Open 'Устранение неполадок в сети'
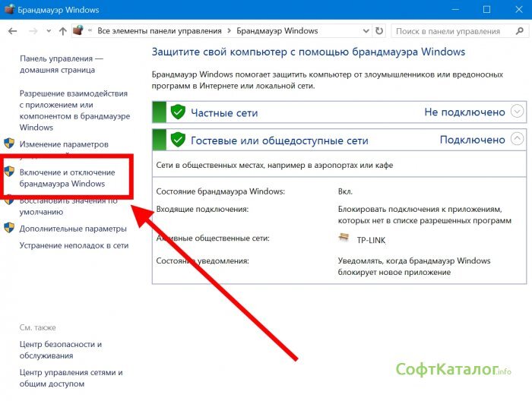 pyautogui.click(x=74, y=245)
